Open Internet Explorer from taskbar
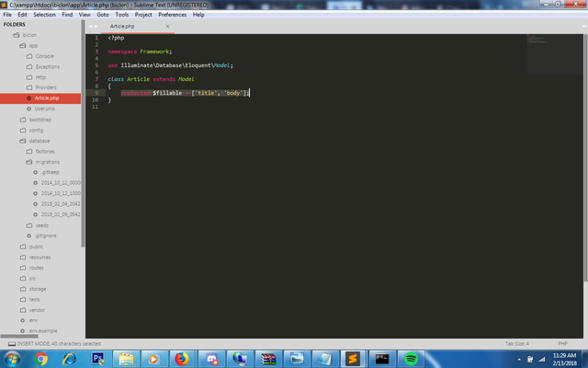This screenshot has height=368, width=588. click(70, 359)
